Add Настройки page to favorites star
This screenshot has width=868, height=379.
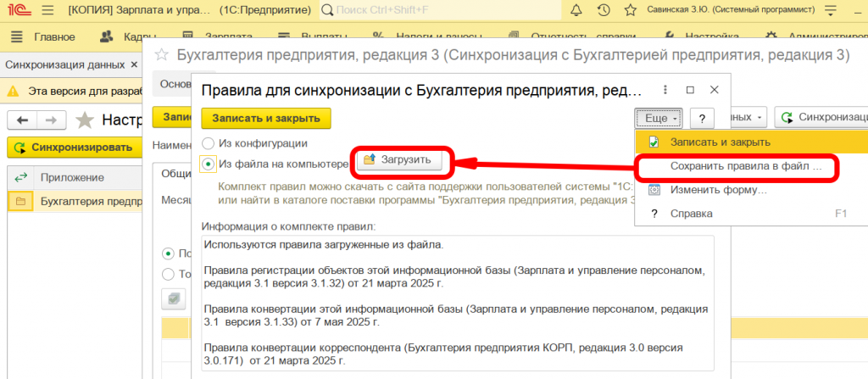coord(85,120)
